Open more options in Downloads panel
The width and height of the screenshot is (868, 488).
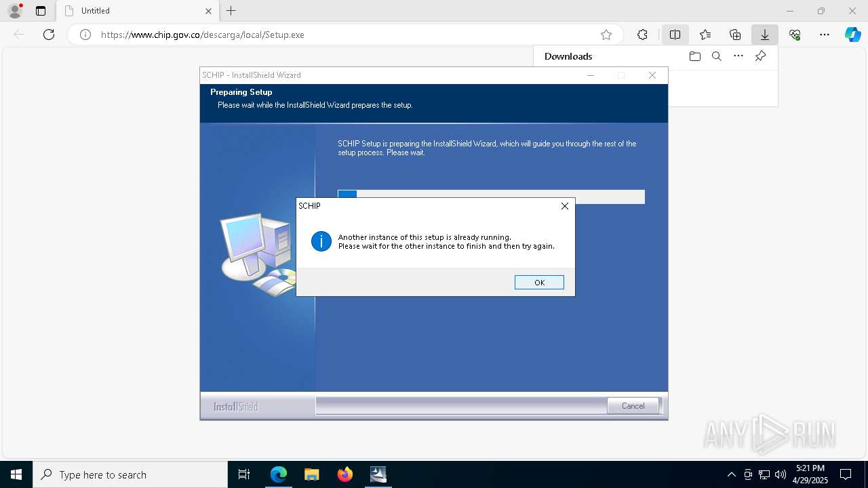tap(738, 56)
